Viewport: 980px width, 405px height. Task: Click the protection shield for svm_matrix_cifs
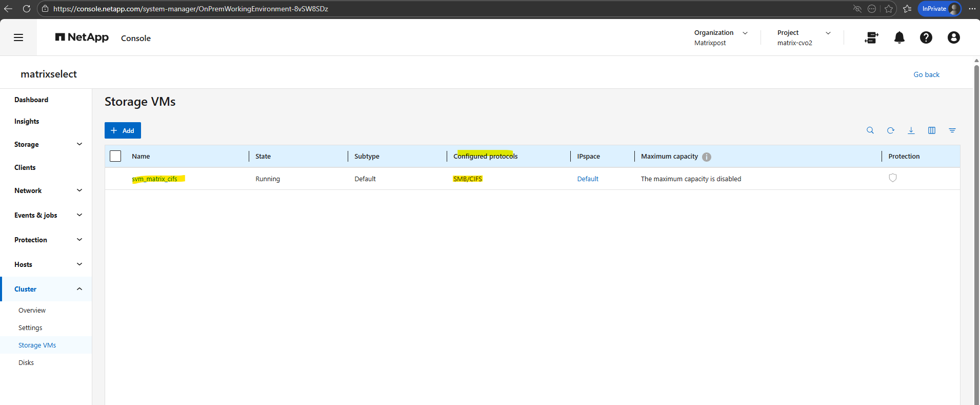(x=893, y=178)
